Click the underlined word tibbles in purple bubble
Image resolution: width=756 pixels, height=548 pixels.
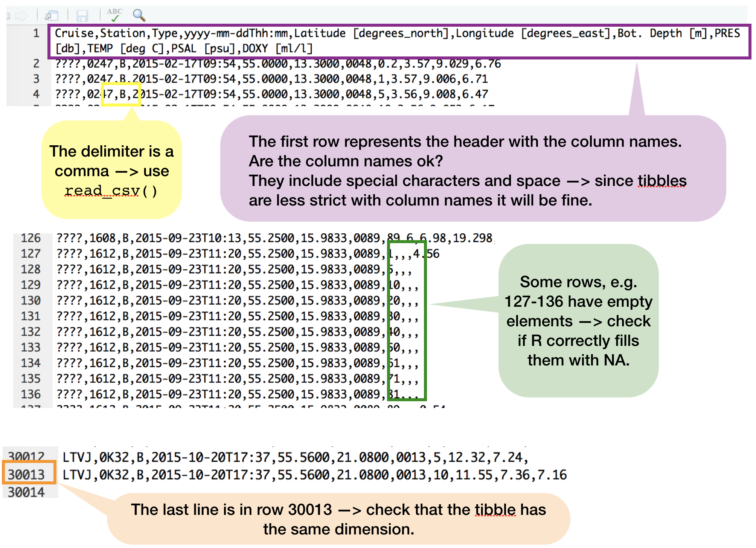tap(661, 180)
